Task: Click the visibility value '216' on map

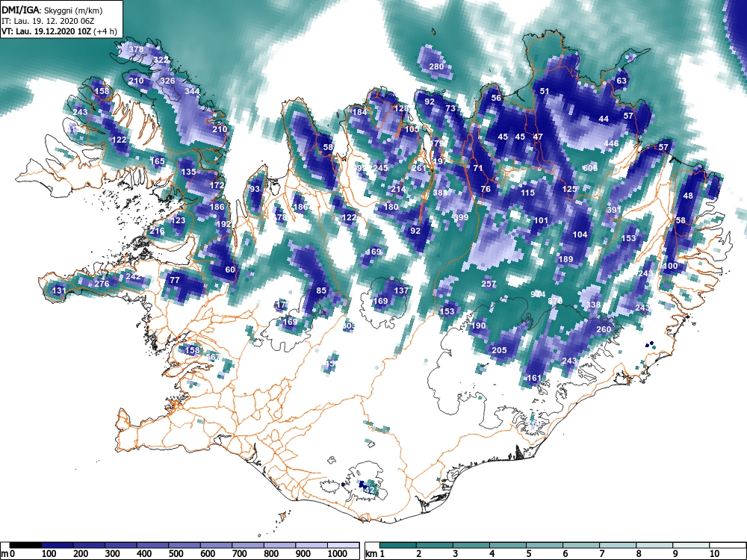Action: click(x=157, y=231)
